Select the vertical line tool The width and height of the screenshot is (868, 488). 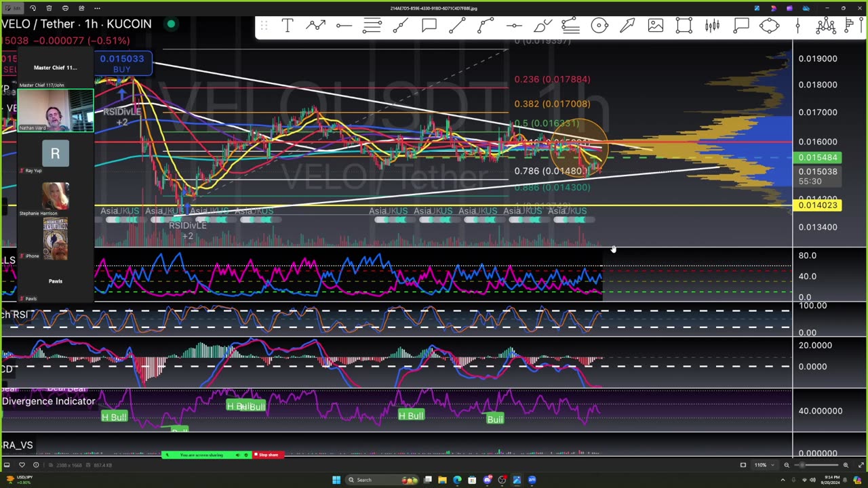(798, 26)
